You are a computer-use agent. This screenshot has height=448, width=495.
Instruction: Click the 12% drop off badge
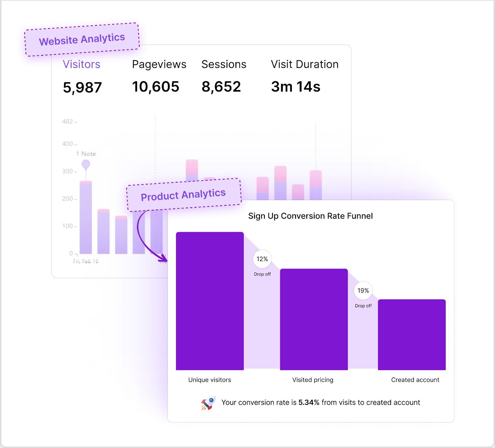pos(262,259)
